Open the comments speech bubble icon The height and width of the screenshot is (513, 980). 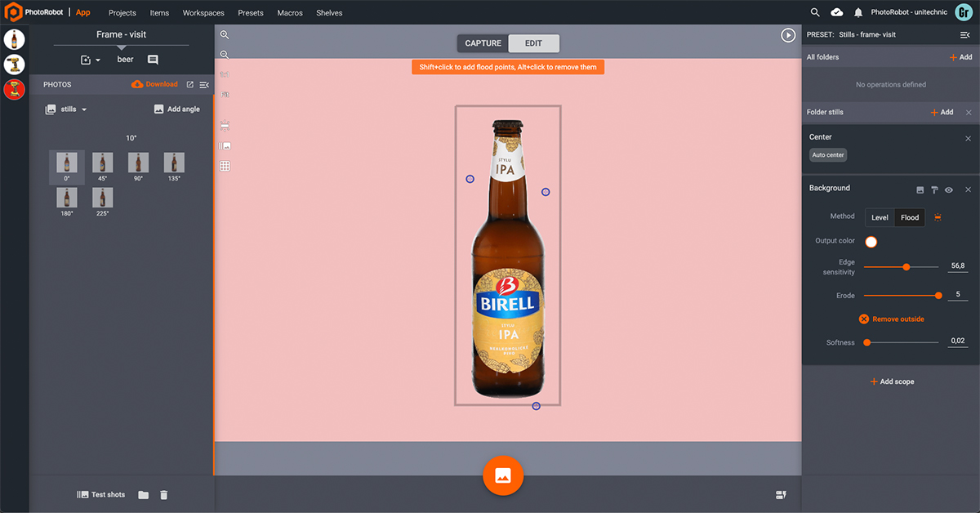tap(153, 60)
